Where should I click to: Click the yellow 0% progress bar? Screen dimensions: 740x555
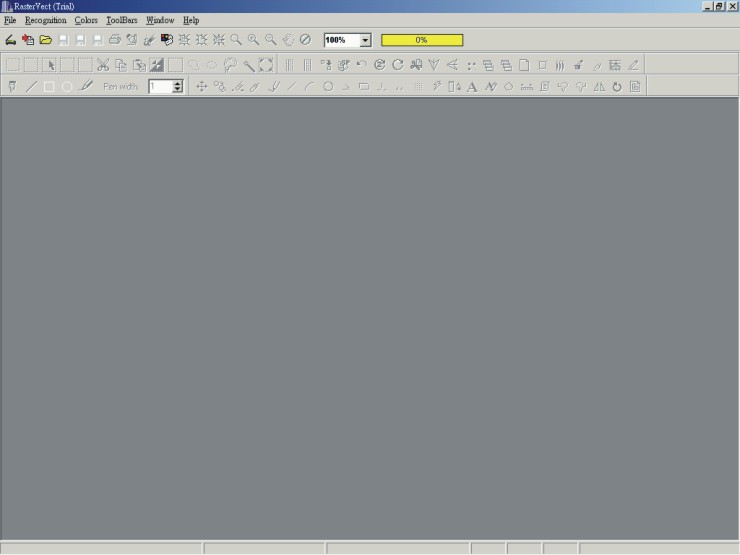coord(422,40)
